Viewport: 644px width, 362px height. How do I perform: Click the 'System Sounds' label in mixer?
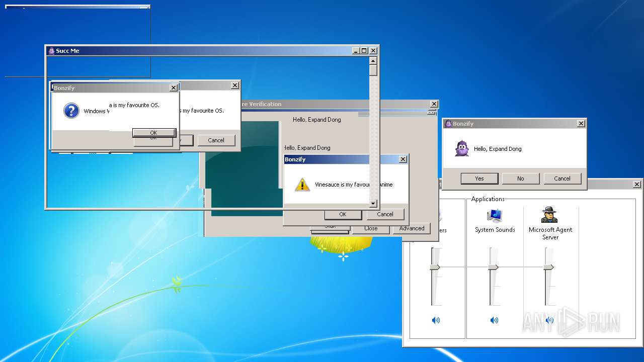click(495, 230)
